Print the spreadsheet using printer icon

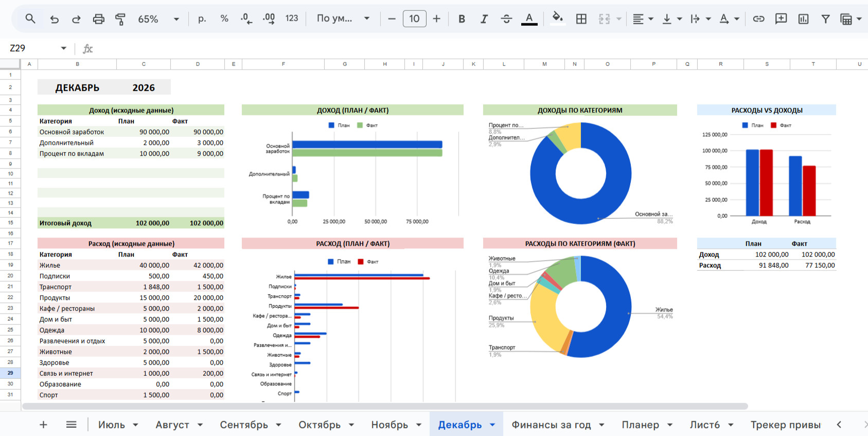(x=98, y=19)
